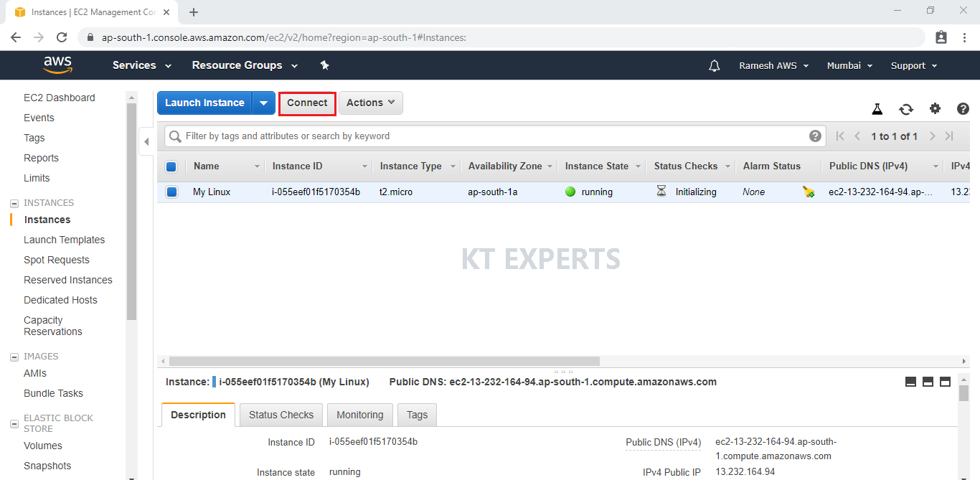Click instance ID i-055eef01f5170354b in table row
This screenshot has width=980, height=480.
[316, 192]
